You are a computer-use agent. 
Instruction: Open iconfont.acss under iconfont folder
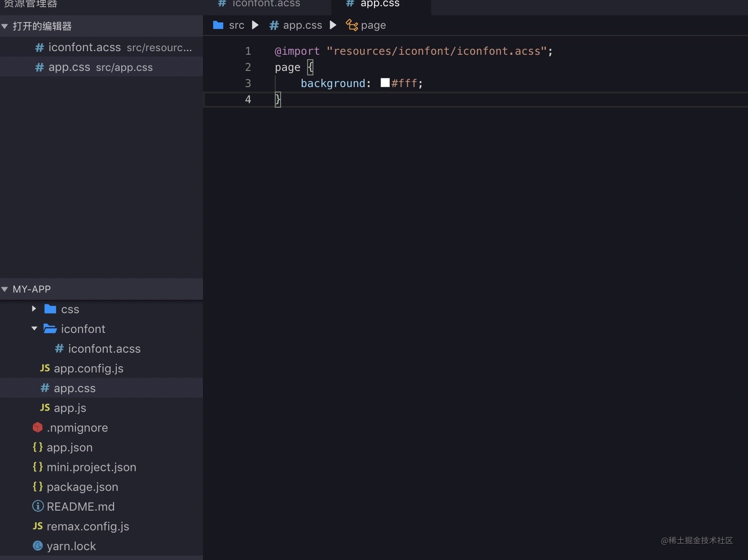pyautogui.click(x=101, y=349)
